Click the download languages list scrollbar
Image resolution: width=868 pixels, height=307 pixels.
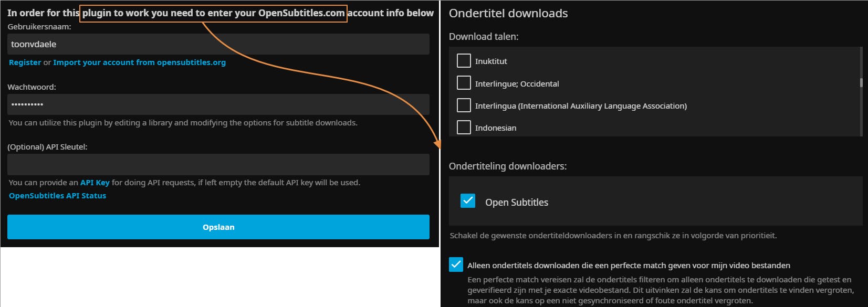(x=861, y=83)
